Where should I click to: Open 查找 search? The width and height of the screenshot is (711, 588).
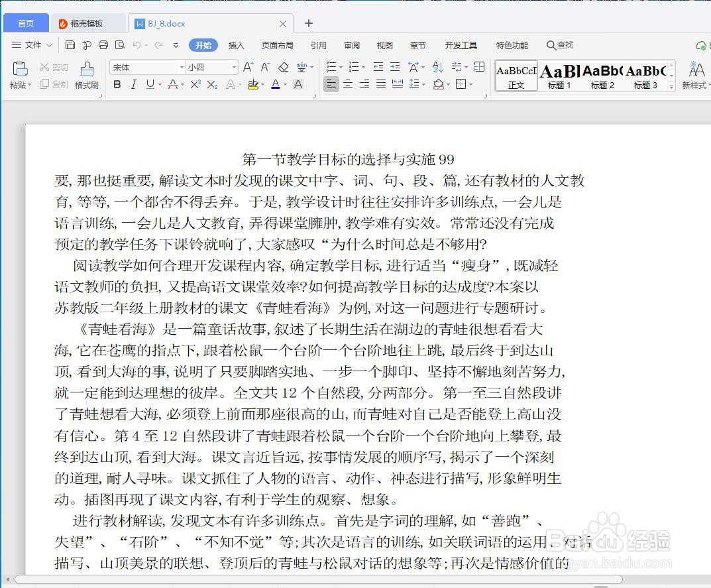[559, 45]
